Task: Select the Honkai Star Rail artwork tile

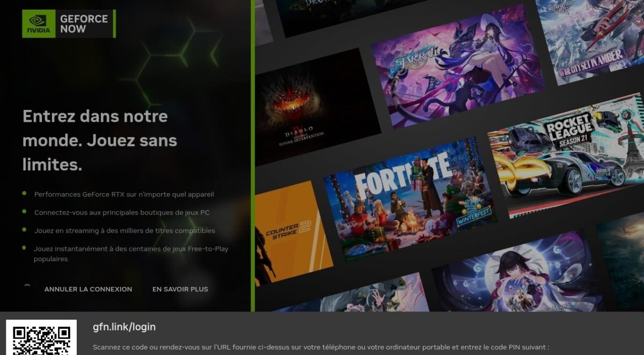Action: coord(456,64)
